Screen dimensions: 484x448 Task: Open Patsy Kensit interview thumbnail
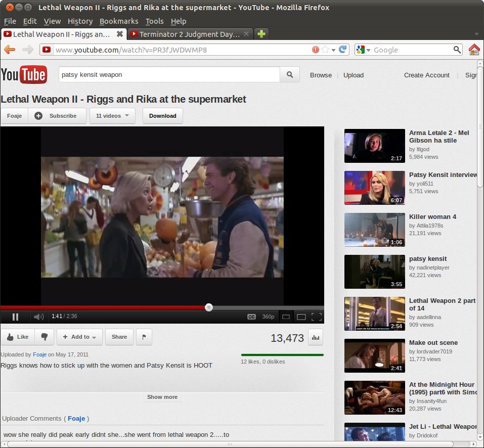[374, 188]
